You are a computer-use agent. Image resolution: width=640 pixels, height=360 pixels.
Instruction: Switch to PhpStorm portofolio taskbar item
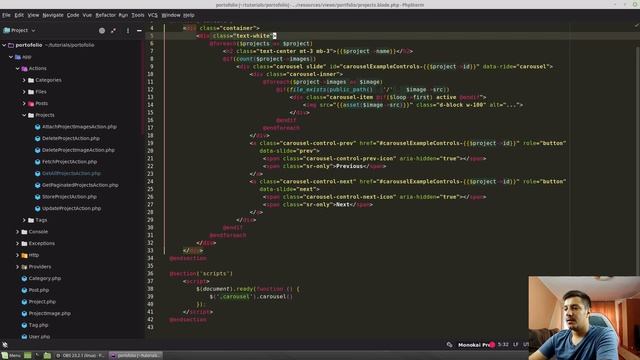(x=136, y=356)
